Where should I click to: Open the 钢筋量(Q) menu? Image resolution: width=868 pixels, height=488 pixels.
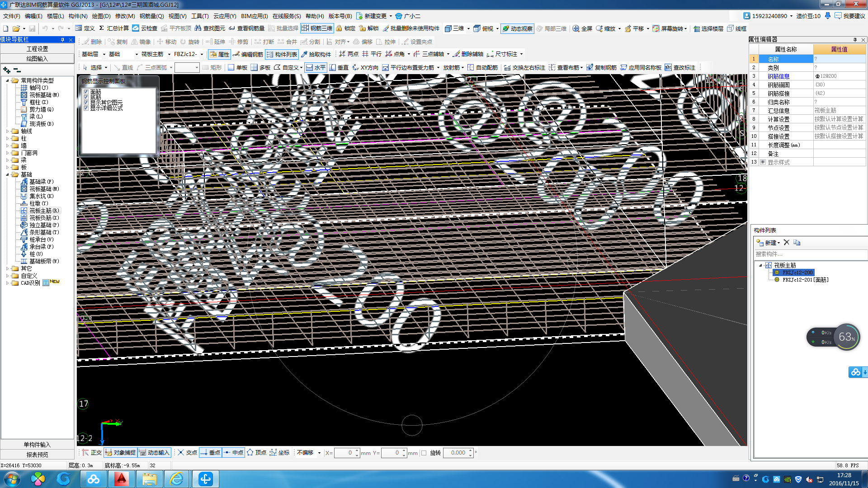152,16
